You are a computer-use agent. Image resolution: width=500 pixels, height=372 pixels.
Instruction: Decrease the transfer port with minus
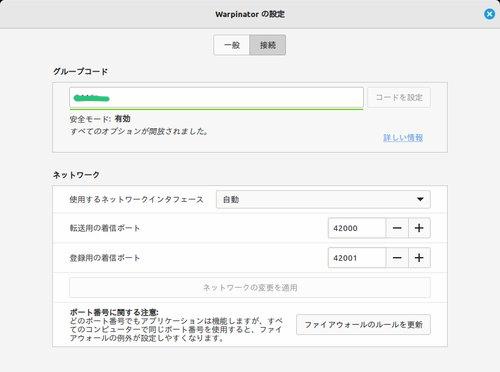397,228
